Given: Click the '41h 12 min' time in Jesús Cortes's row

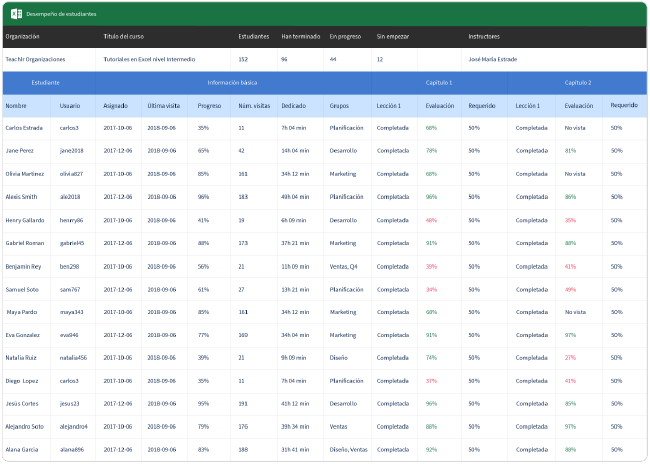Looking at the screenshot, I should pos(295,403).
